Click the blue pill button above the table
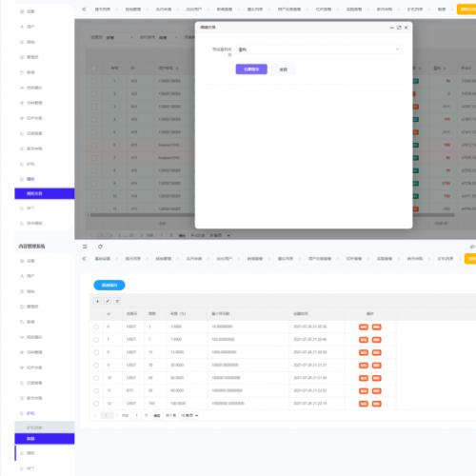This screenshot has width=476, height=476. (109, 286)
